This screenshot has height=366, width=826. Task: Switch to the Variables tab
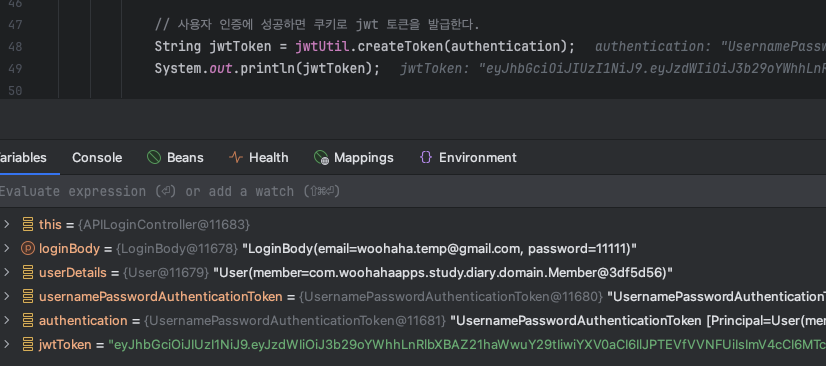coord(23,157)
